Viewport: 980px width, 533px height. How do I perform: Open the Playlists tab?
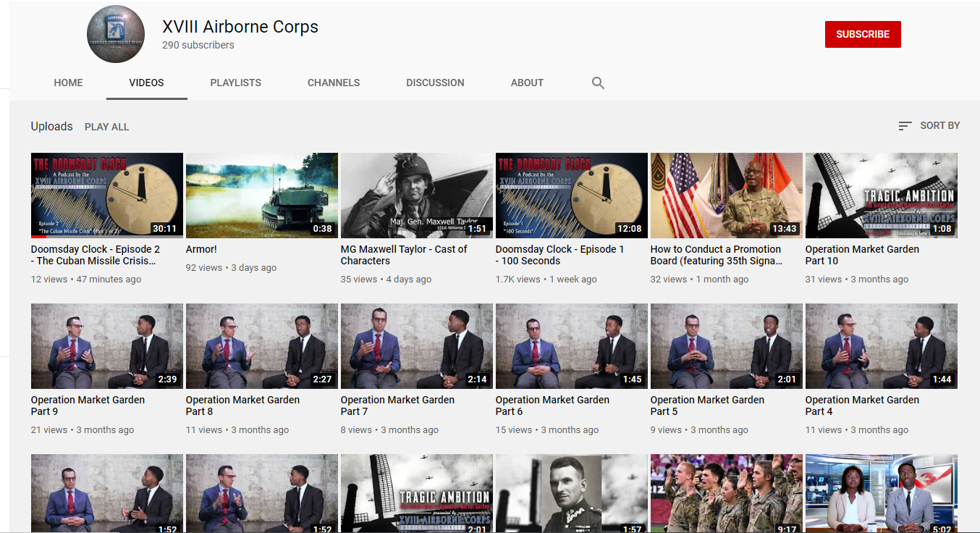coord(236,83)
